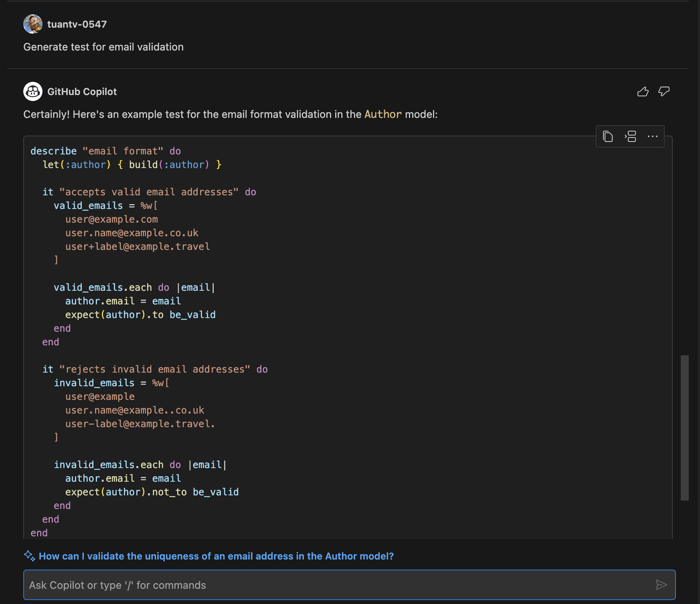Click the 'accepts valid email addresses' code line

(x=149, y=192)
